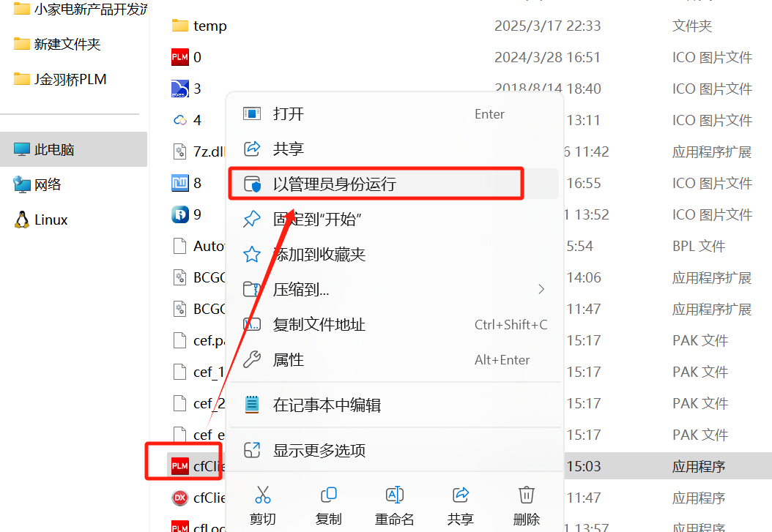The image size is (772, 532).
Task: Click the Cut scissors icon
Action: (262, 495)
